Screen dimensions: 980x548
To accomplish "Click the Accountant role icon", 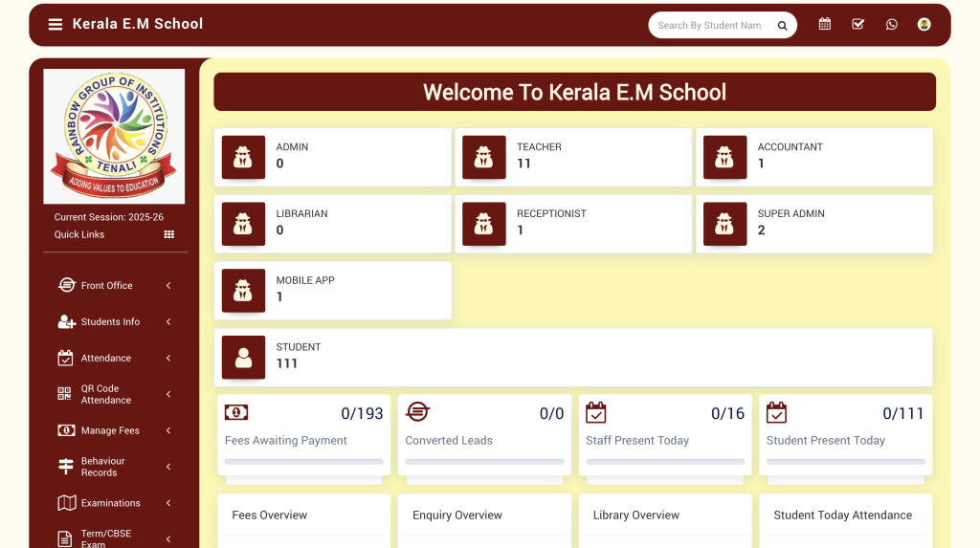I will click(x=725, y=158).
